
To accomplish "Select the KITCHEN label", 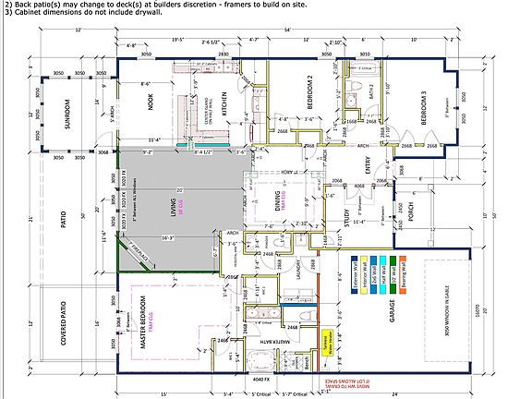I will [224, 103].
